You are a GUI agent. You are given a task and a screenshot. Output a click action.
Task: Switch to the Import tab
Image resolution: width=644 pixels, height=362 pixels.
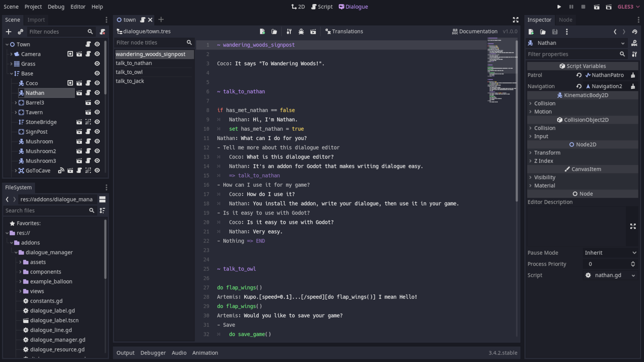pos(36,20)
